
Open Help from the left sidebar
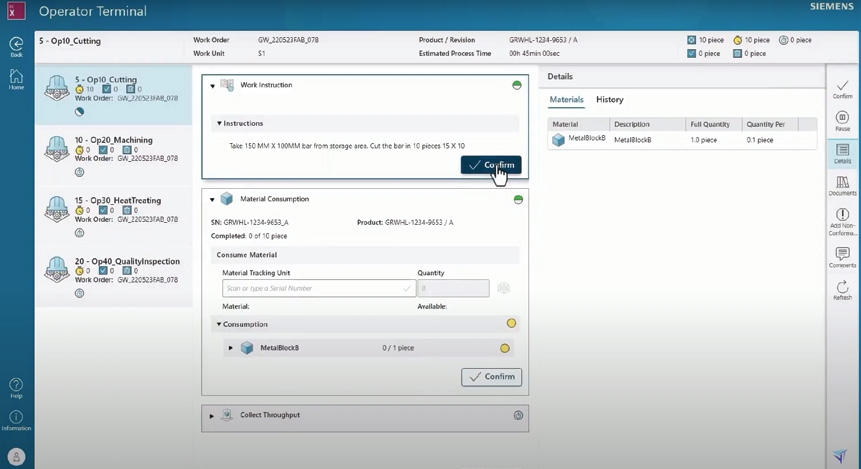click(16, 388)
